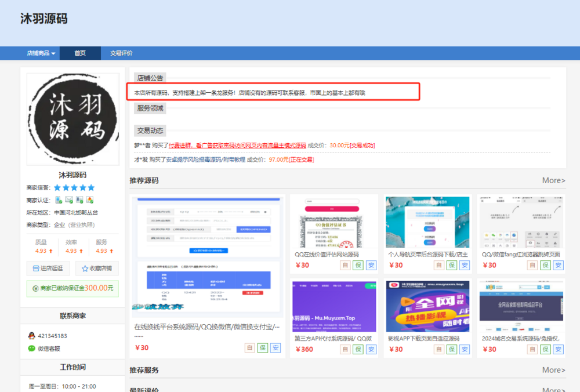Open More next to 推荐源码
The height and width of the screenshot is (392, 580).
(553, 180)
